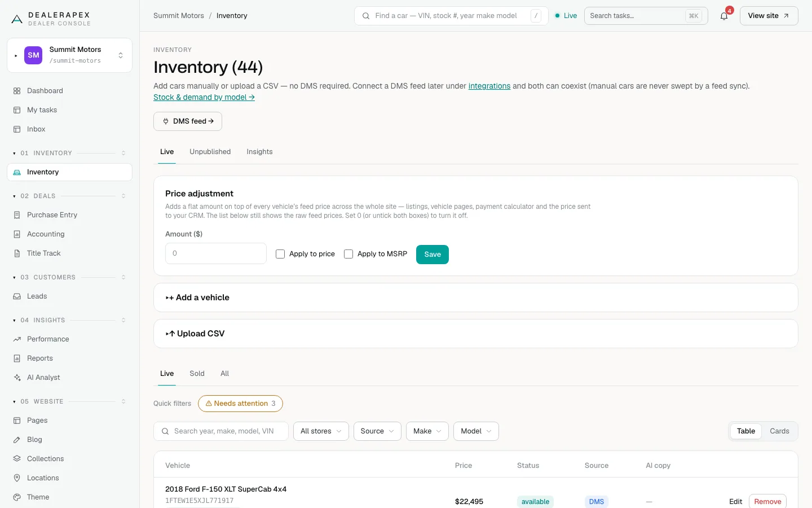Open the Source filter dropdown
This screenshot has width=812, height=508.
click(377, 431)
